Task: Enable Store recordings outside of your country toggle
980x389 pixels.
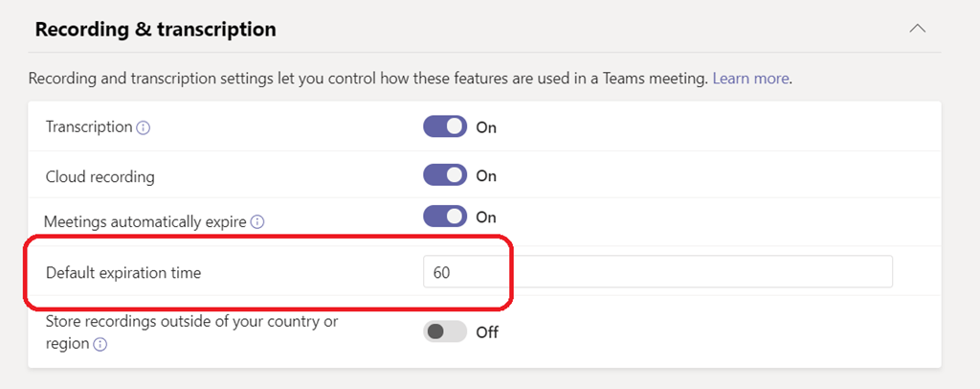Action: (445, 332)
